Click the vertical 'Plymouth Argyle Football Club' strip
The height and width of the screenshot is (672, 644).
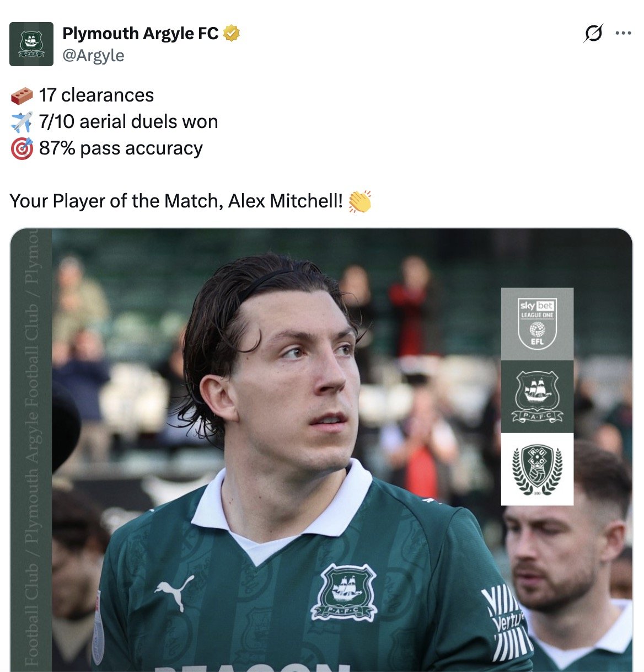click(31, 450)
